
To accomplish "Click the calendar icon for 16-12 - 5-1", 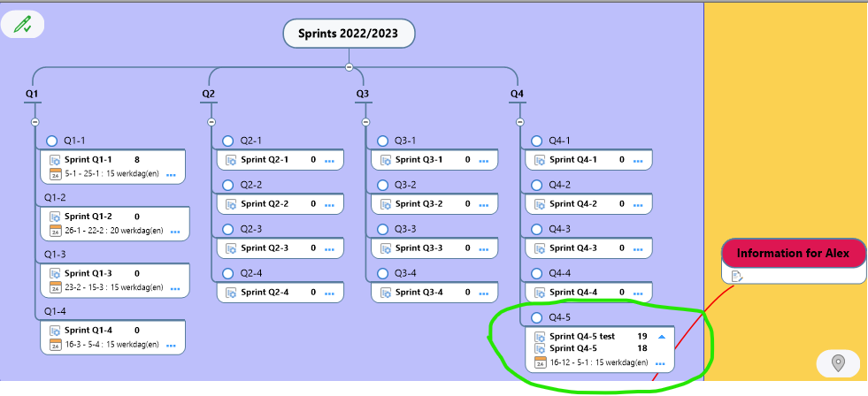I will 540,362.
